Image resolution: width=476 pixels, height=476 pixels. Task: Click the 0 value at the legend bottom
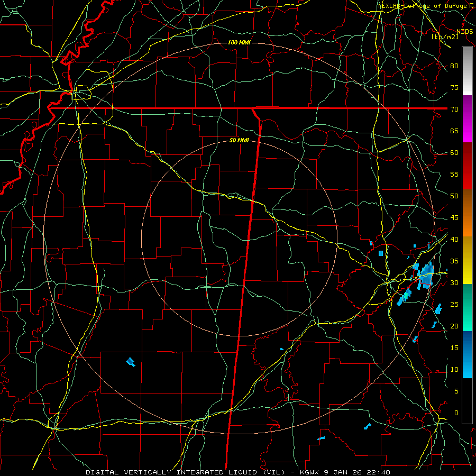coord(456,413)
